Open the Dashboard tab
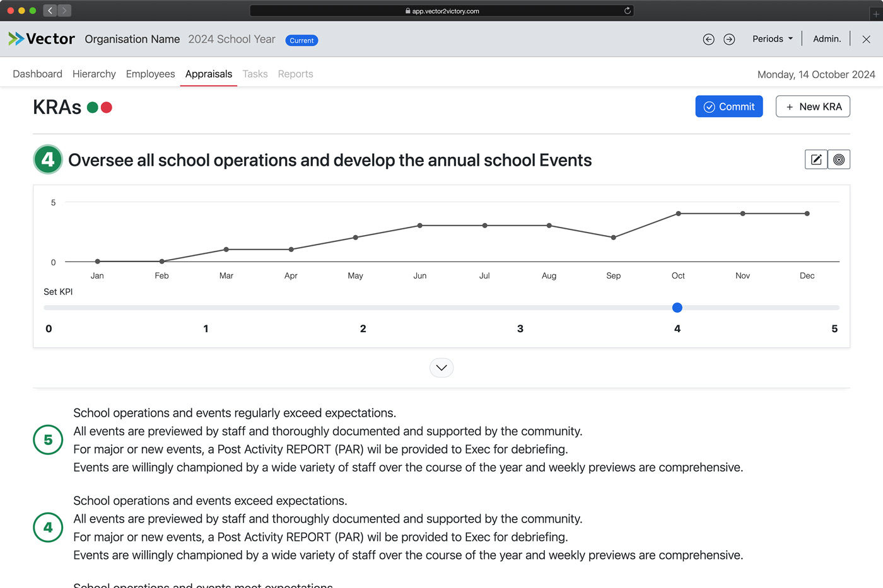 (37, 74)
